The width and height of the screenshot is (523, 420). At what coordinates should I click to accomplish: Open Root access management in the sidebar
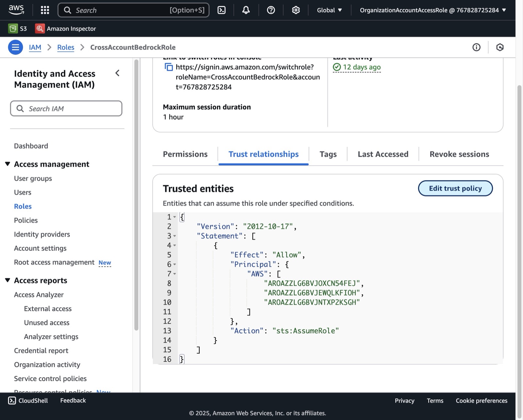tap(54, 262)
